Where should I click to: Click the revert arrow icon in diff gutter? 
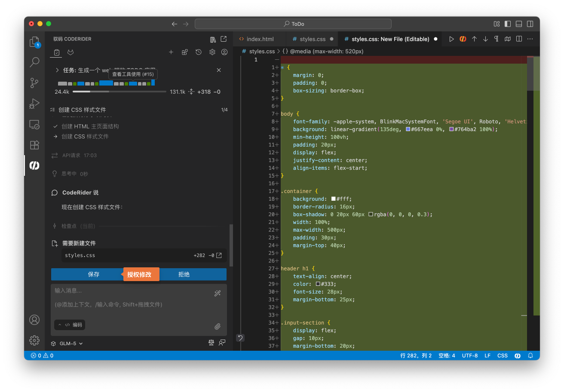240,338
